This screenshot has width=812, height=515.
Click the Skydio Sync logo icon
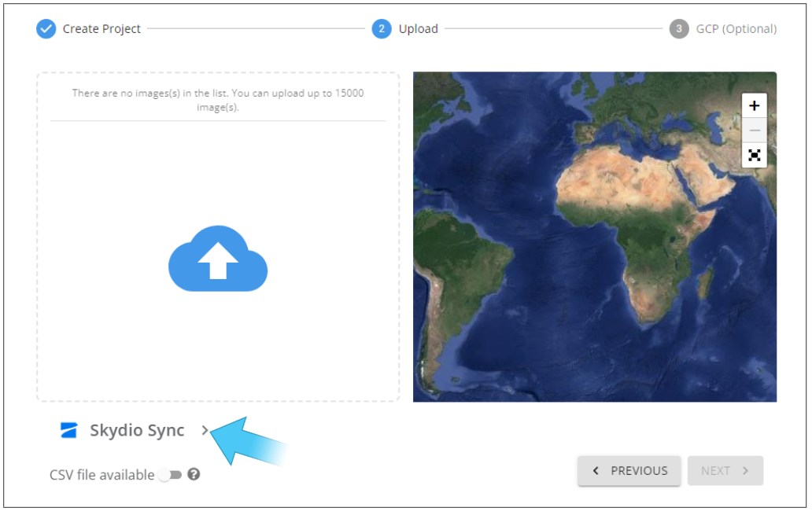(68, 431)
